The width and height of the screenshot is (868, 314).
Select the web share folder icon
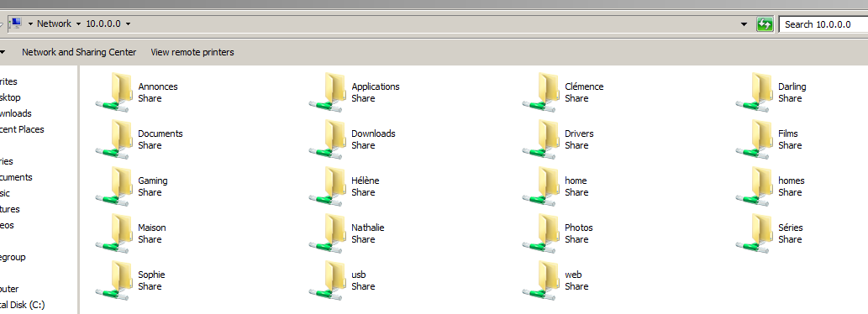(540, 280)
